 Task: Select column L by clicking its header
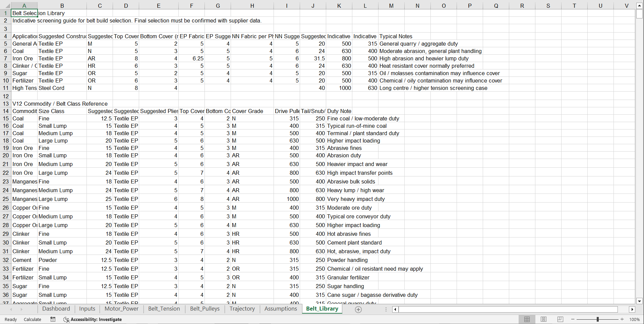365,5
